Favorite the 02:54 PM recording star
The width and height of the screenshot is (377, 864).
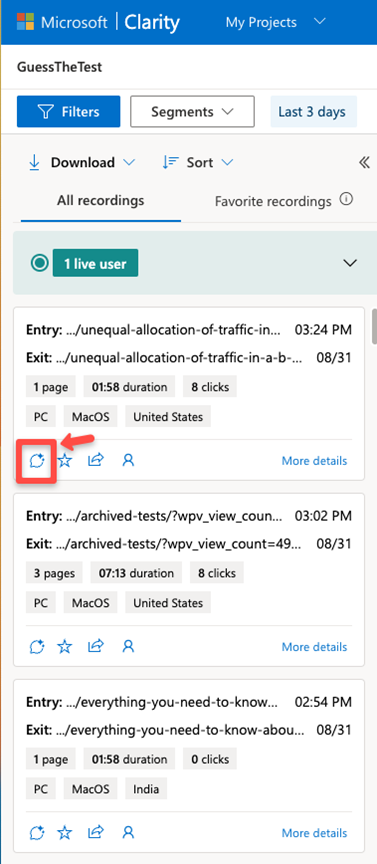click(x=65, y=832)
